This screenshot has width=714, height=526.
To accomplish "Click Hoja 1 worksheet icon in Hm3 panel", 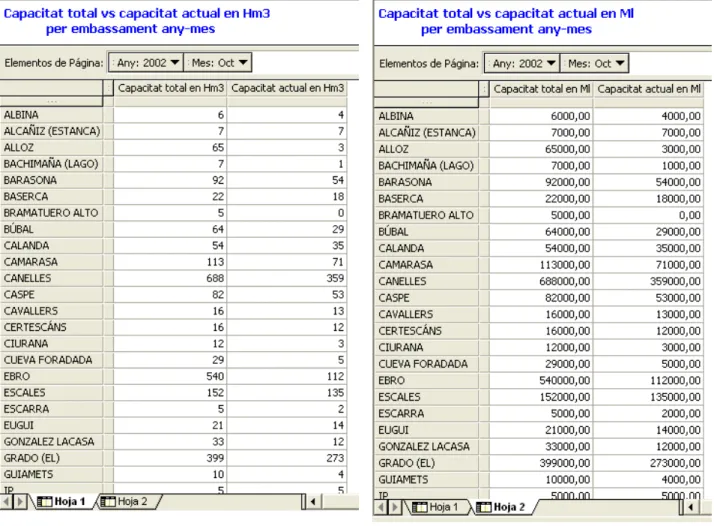I will (x=45, y=502).
